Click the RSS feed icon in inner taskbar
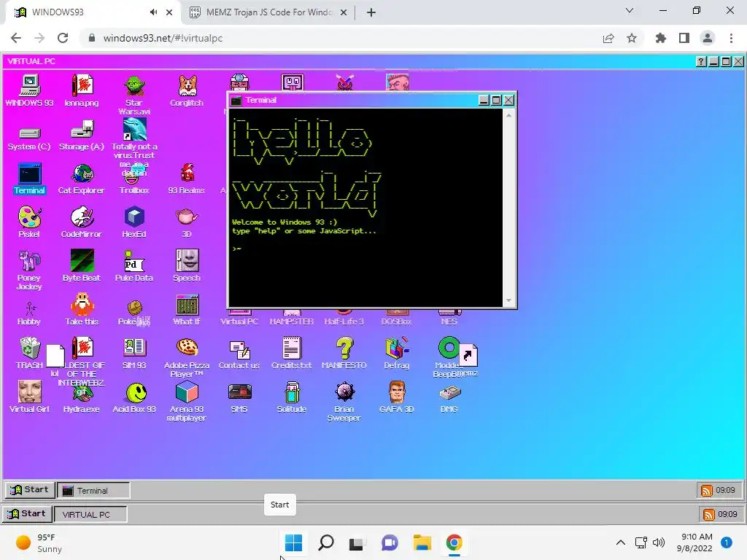747x560 pixels. (x=706, y=491)
